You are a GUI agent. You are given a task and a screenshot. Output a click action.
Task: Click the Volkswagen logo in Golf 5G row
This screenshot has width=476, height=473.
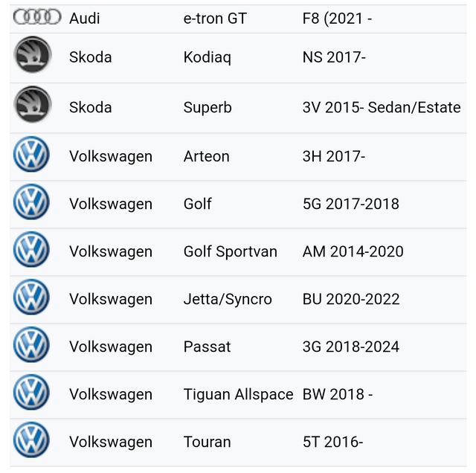(31, 203)
